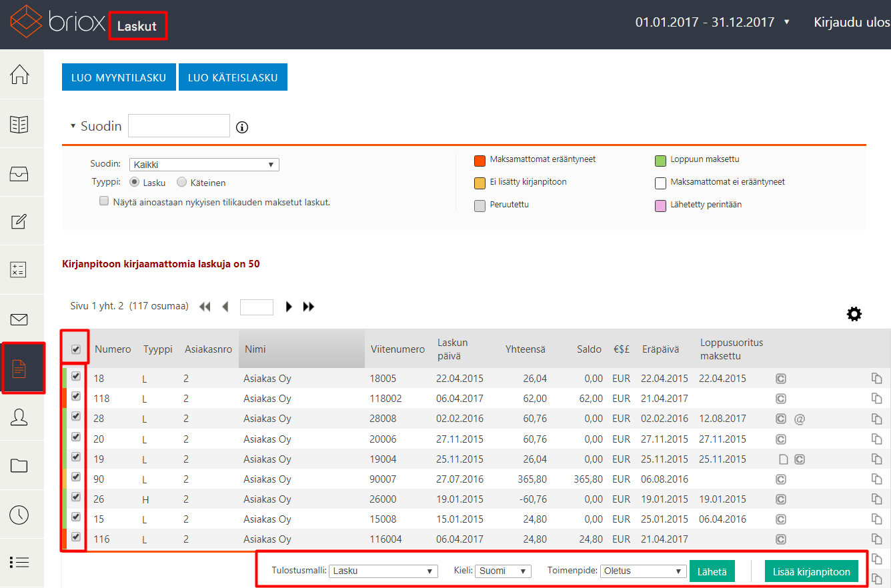Open the filter info icon
The image size is (891, 588).
pos(242,127)
